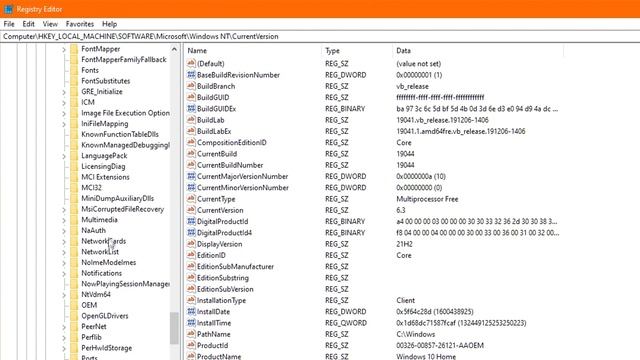This screenshot has height=360, width=640.
Task: Click the string icon of CompositionEditionID
Action: click(x=191, y=142)
